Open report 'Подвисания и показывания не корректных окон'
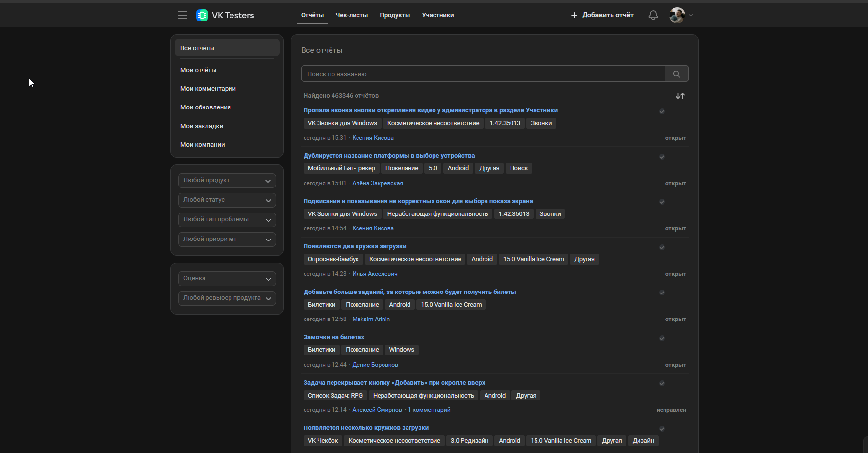Screen dimensions: 868x453 418,201
